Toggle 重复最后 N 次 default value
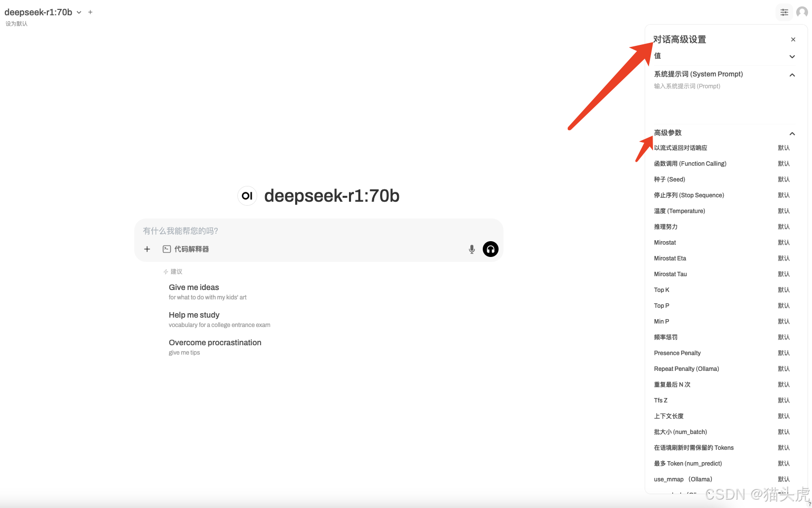Screen dimensions: 812x508 click(x=784, y=385)
